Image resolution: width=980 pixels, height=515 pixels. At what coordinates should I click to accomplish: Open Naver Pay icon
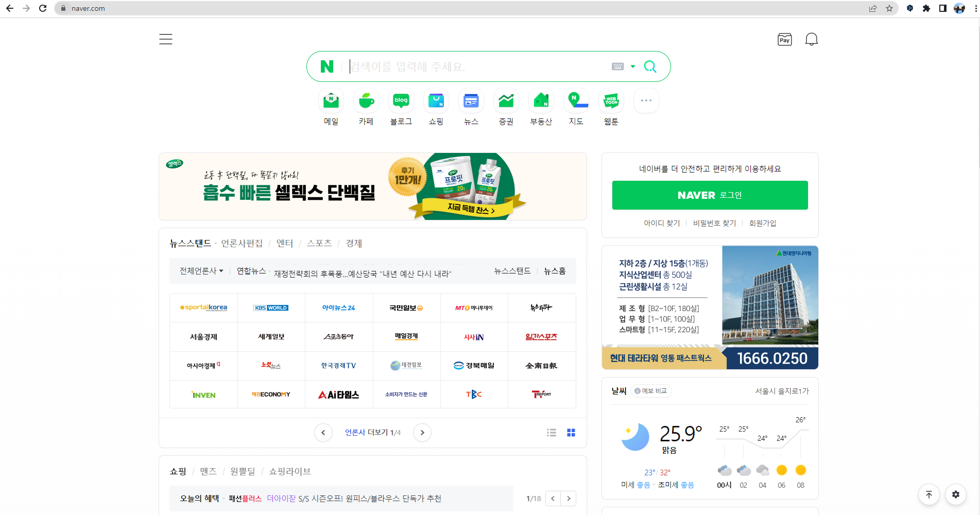coord(785,40)
